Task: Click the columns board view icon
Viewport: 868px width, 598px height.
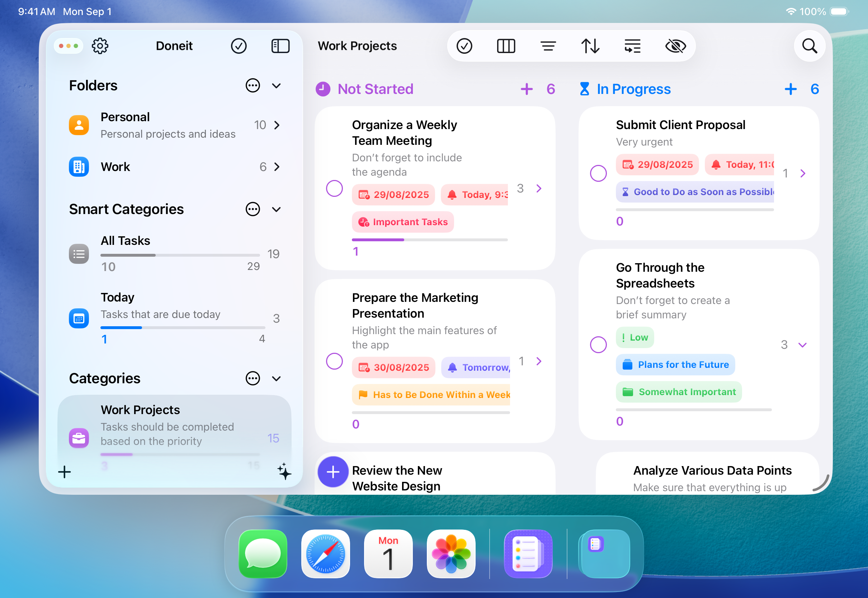Action: pyautogui.click(x=506, y=46)
